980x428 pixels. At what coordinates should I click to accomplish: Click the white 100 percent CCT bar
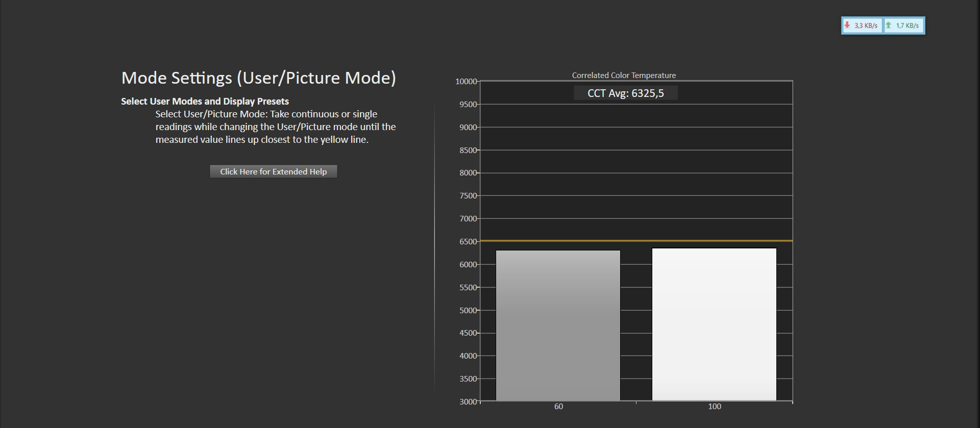tap(714, 324)
